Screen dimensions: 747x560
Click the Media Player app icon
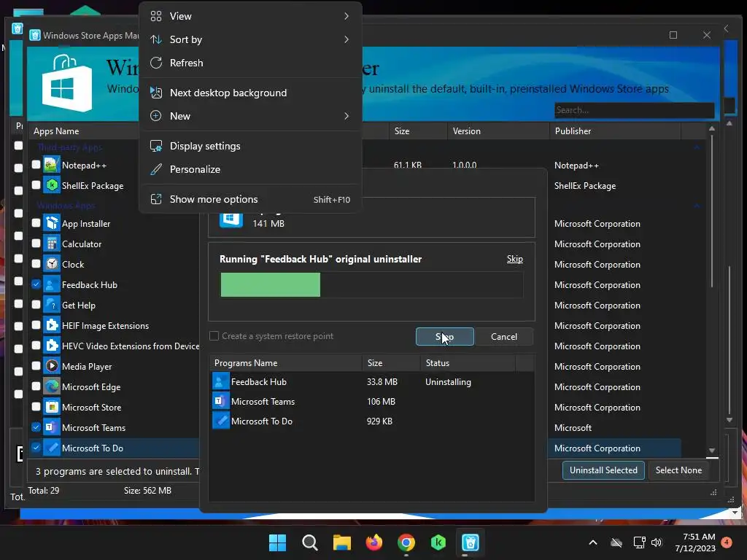[x=52, y=366]
